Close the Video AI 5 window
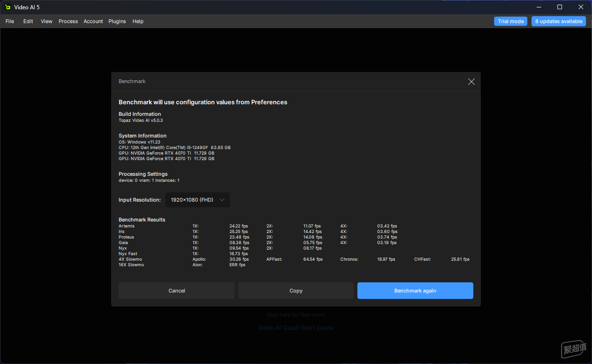The height and width of the screenshot is (364, 592). (x=581, y=7)
